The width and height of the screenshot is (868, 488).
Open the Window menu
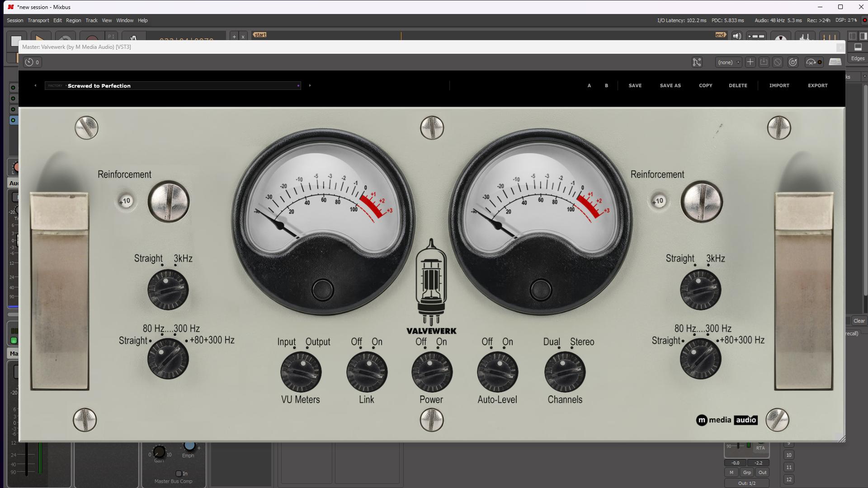point(125,20)
